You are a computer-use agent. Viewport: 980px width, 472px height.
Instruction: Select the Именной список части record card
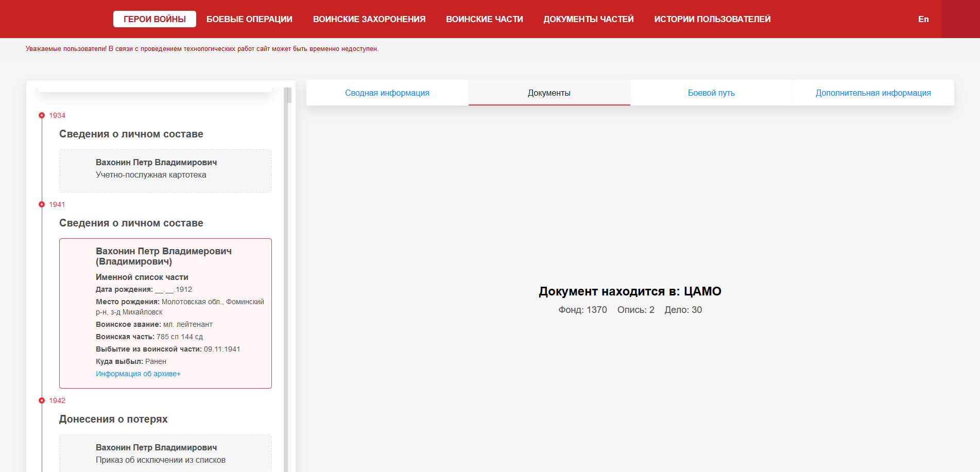165,313
